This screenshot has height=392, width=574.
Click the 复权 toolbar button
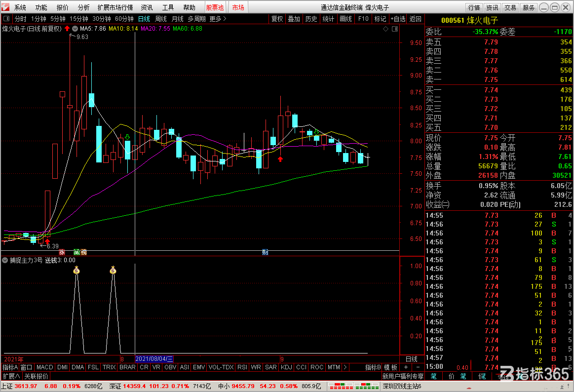[277, 19]
